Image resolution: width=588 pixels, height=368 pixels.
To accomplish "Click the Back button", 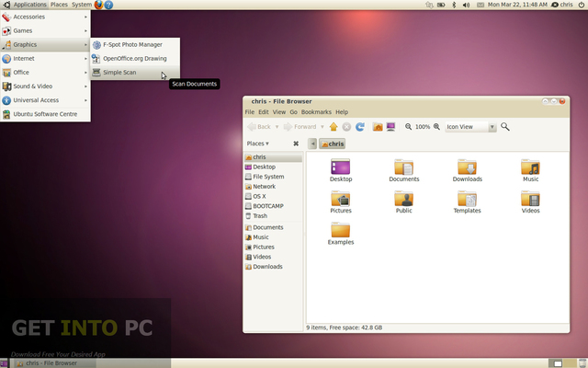I will [x=259, y=127].
